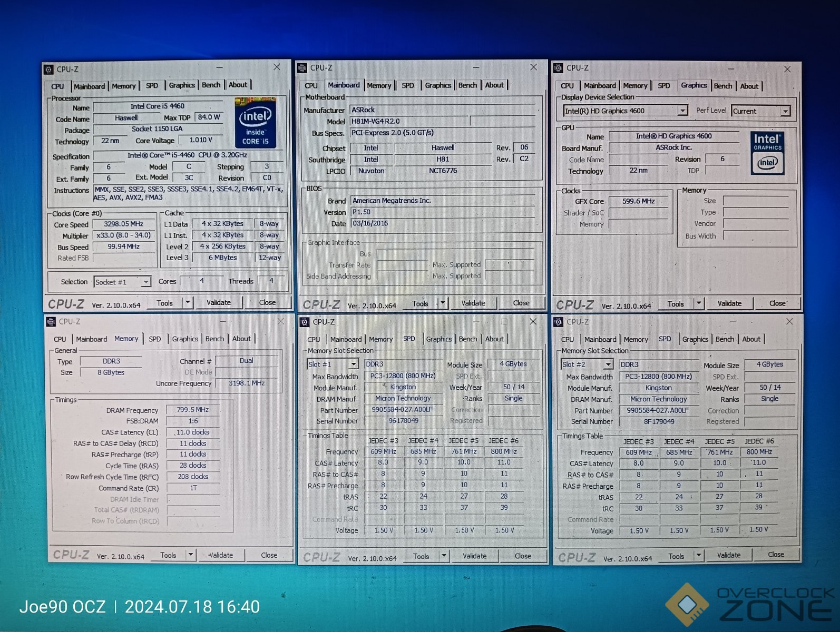Click the DRAM Frequency 799.5 MHz field

click(x=192, y=410)
